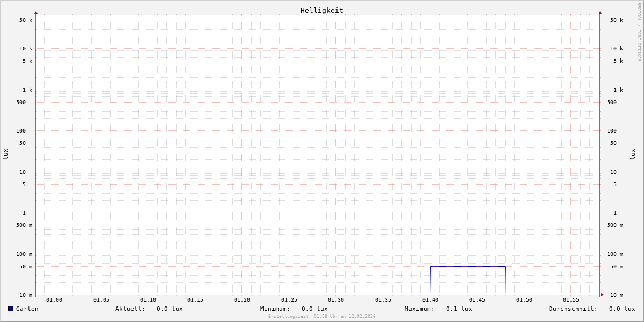Click the red arrow atop right axis
Screen dimensions: 644x322
coord(600,12)
